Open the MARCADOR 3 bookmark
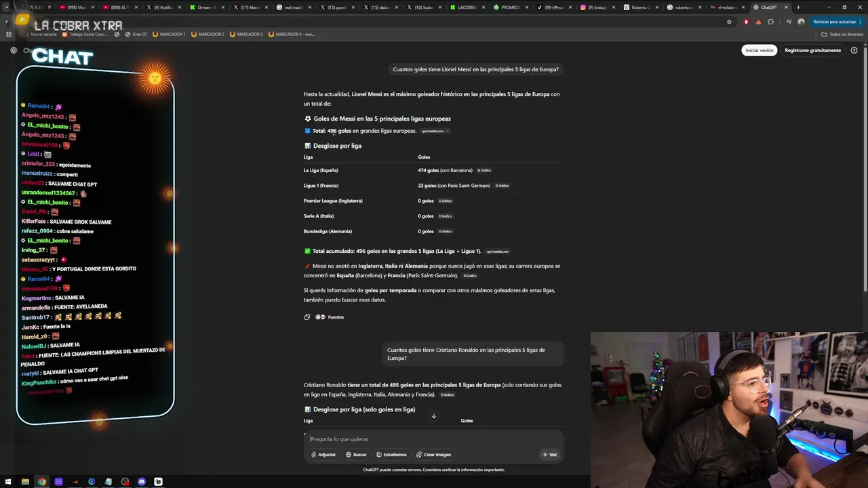Image resolution: width=868 pixels, height=488 pixels. coord(246,34)
